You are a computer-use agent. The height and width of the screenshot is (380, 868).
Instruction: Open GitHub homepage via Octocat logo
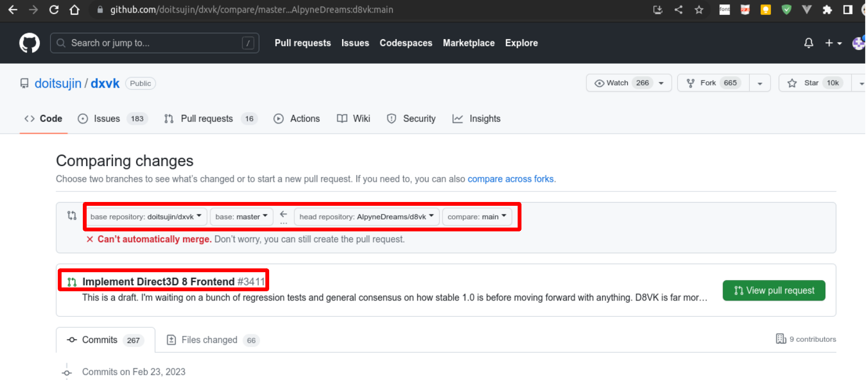point(29,43)
